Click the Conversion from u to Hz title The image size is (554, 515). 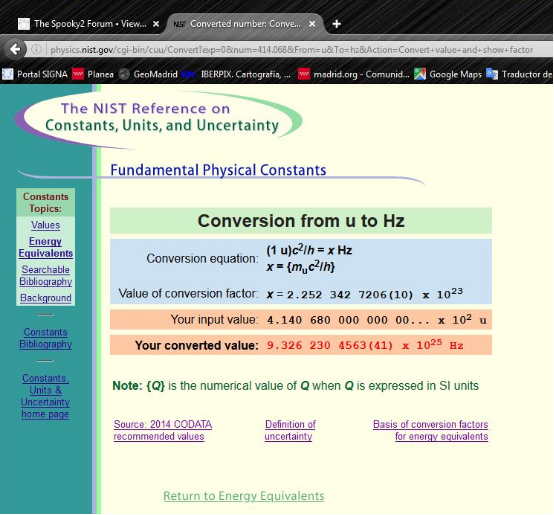301,221
